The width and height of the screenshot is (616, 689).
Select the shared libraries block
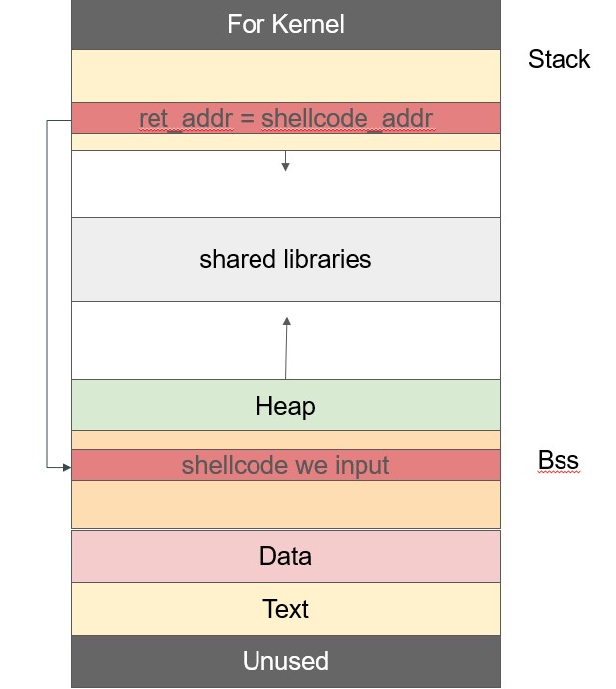click(286, 259)
